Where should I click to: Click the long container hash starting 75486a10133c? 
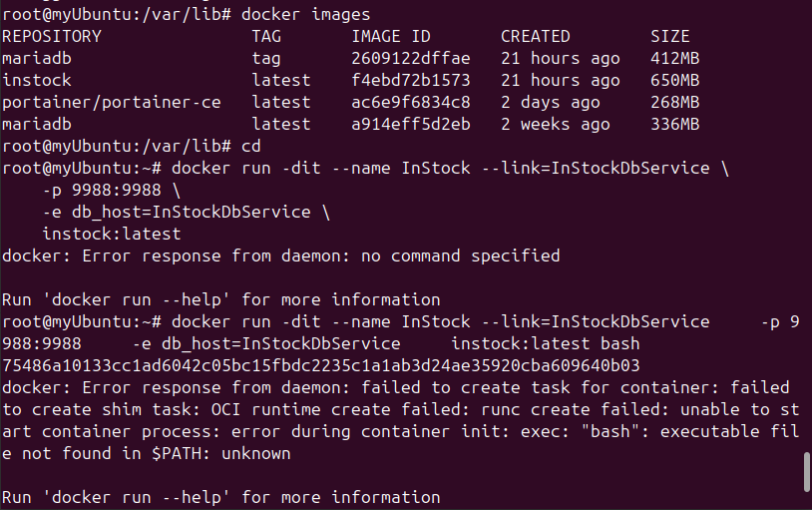coord(321,365)
